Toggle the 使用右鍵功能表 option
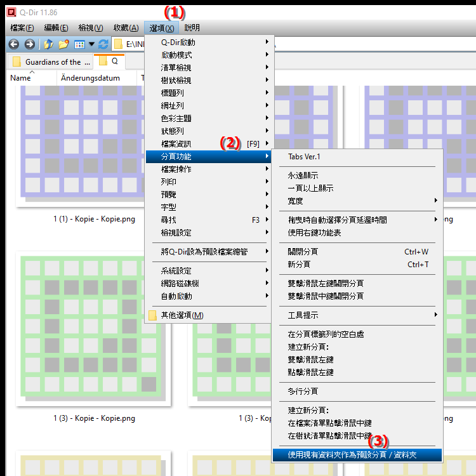 click(x=357, y=233)
